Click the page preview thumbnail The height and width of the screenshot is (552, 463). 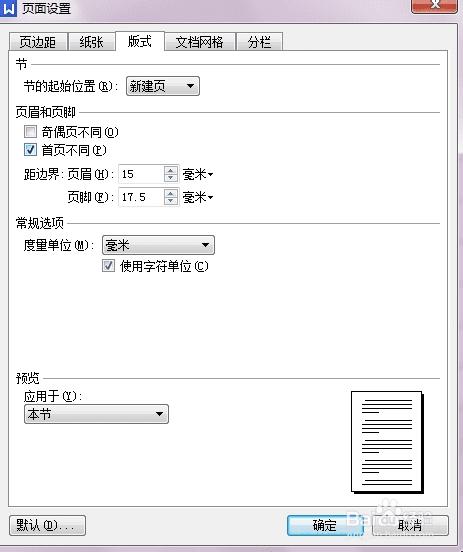387,442
